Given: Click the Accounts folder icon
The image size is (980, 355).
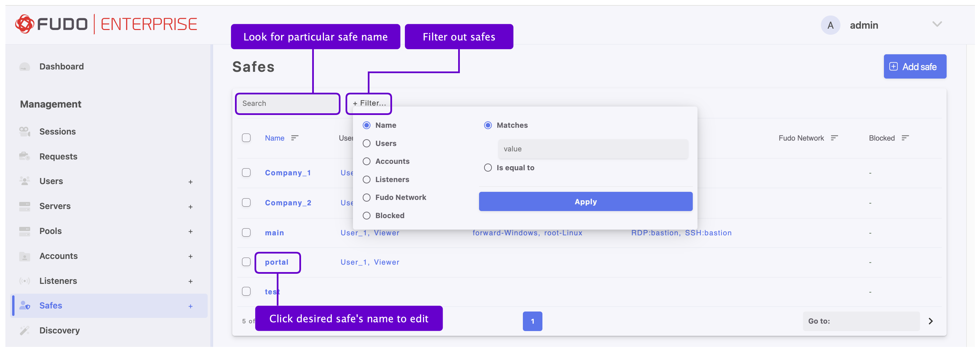Looking at the screenshot, I should [x=25, y=256].
